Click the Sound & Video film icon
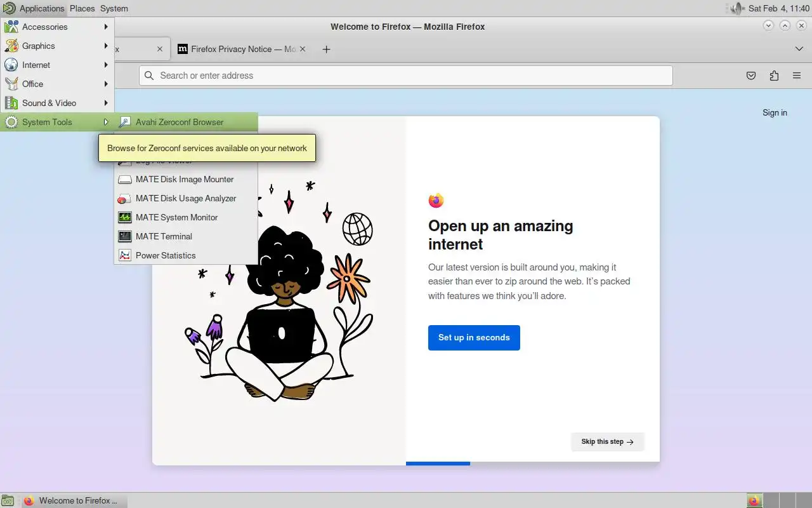812x508 pixels. tap(11, 103)
